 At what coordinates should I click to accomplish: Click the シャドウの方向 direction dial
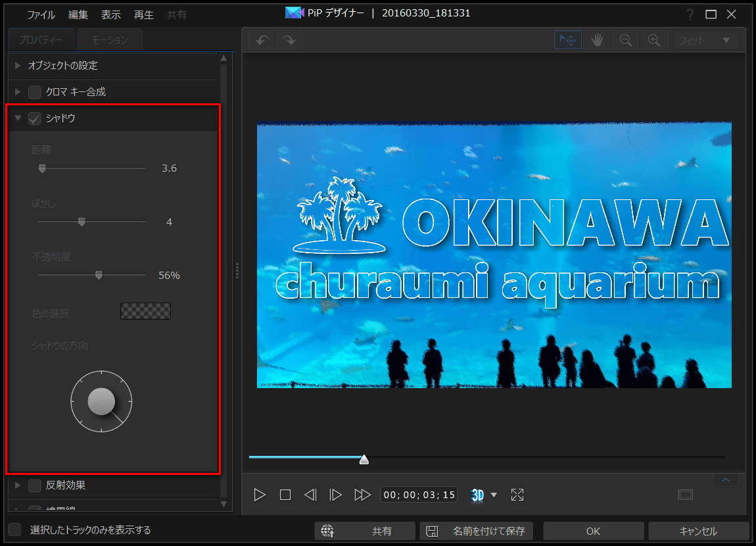(x=101, y=401)
